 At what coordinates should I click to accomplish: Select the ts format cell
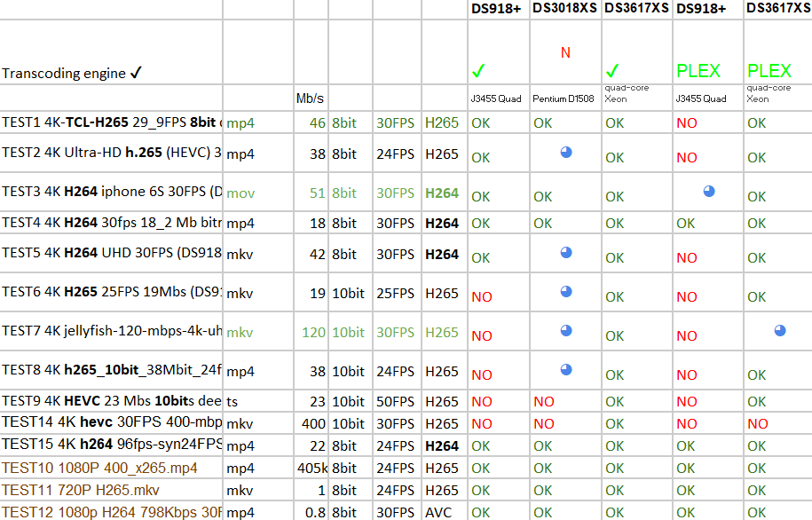[258, 400]
